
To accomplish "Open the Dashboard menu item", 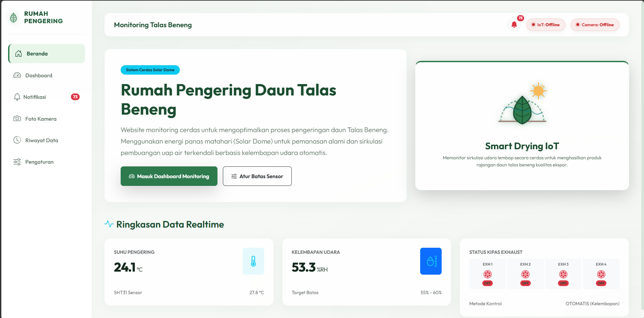I will coord(47,75).
